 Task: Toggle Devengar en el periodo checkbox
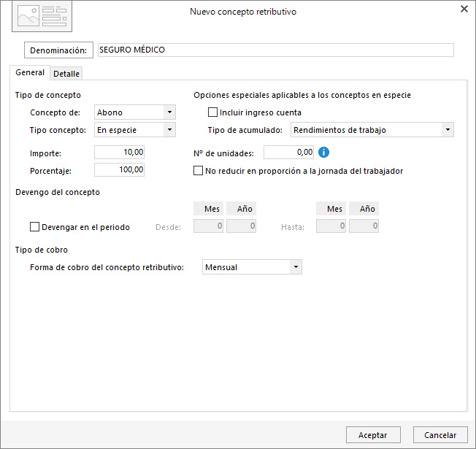pyautogui.click(x=34, y=227)
